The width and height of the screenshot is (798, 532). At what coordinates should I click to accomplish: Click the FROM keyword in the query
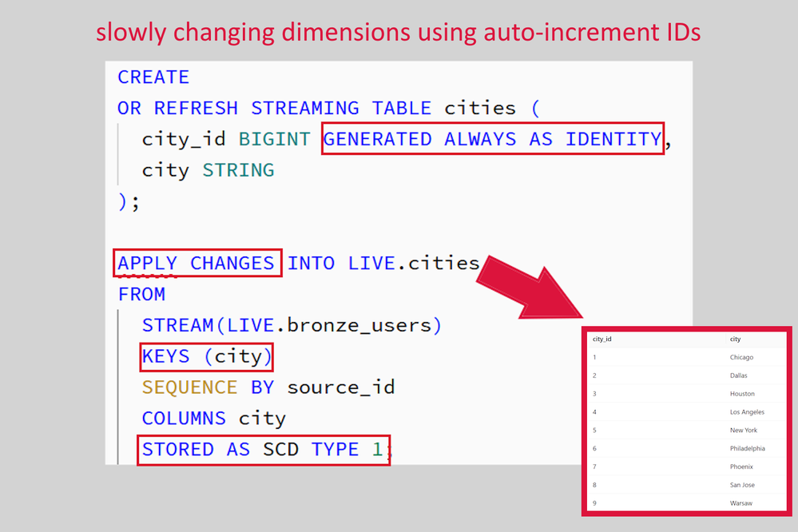click(x=142, y=294)
